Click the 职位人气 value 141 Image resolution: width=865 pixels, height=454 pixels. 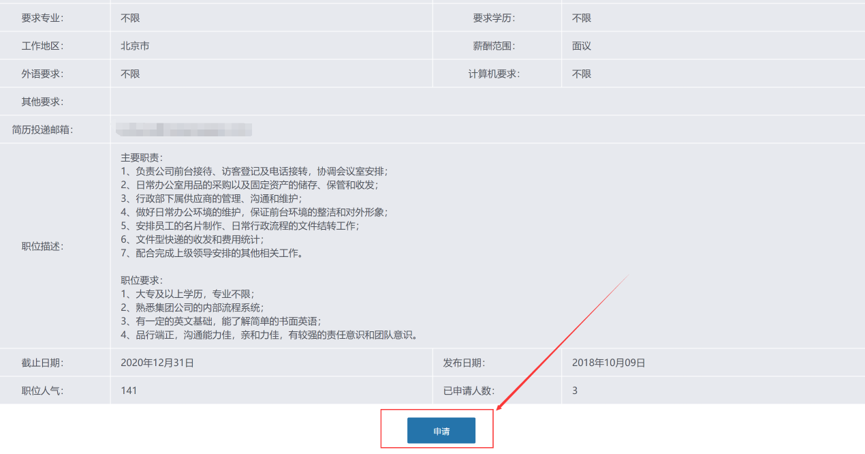pyautogui.click(x=128, y=391)
